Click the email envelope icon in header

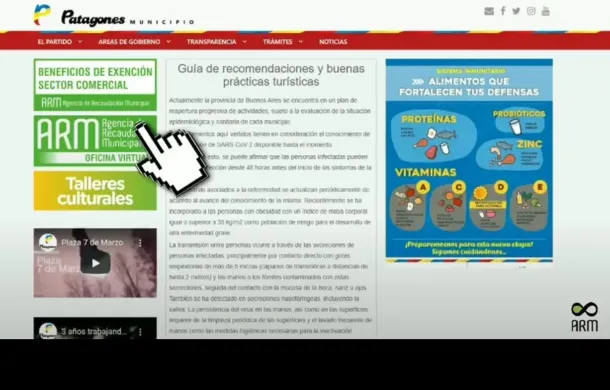coord(489,11)
